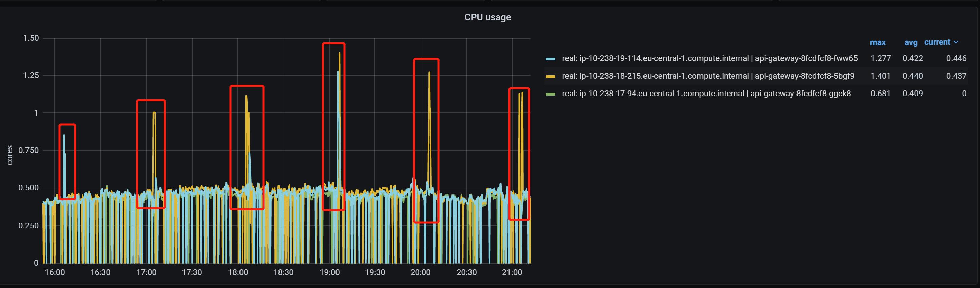Click the 1.25 y-axis label

[31, 75]
